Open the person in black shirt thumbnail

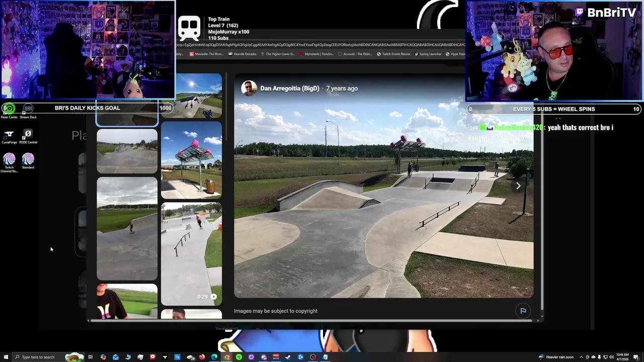coord(127,301)
